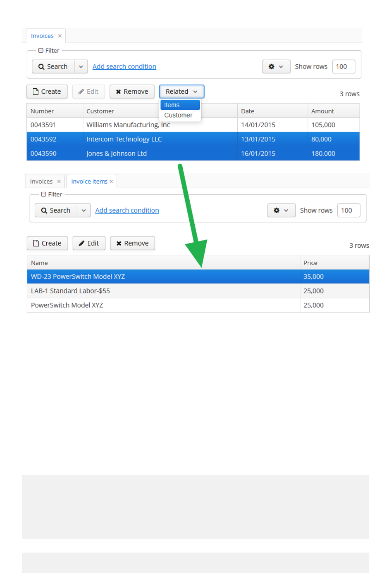This screenshot has width=392, height=573.
Task: Click Show rows field in Invoices panel
Action: [x=344, y=66]
